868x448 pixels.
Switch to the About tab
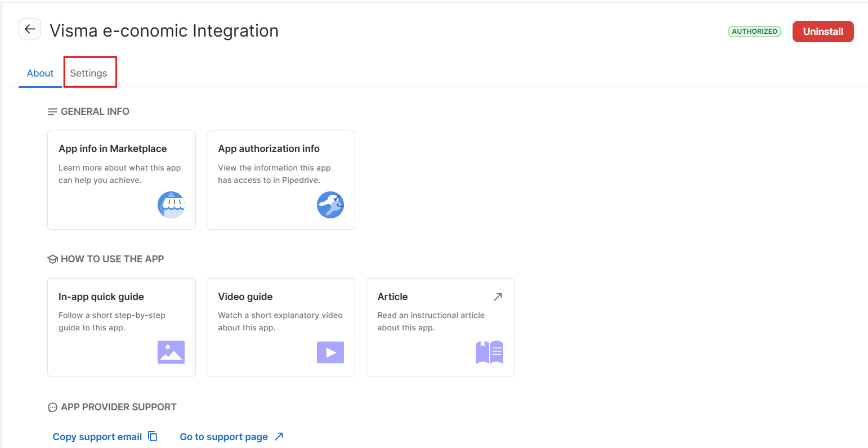(x=41, y=73)
